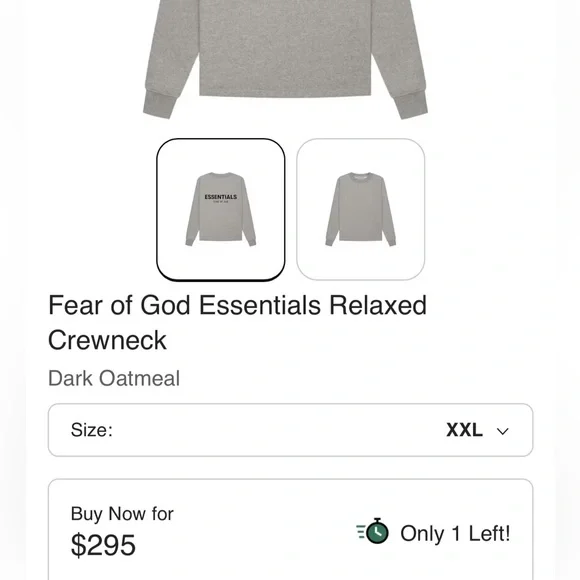This screenshot has height=580, width=580.
Task: Click the 'Buy Now for' label
Action: [122, 514]
